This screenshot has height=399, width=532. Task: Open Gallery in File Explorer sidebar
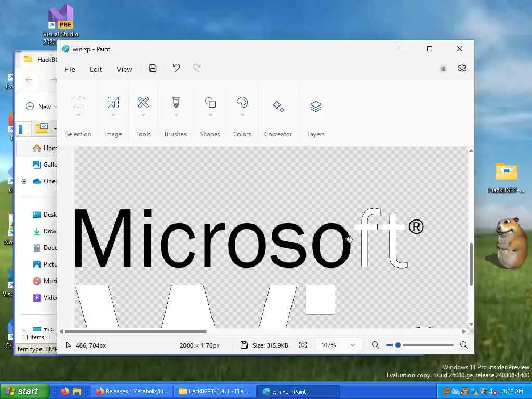coord(45,165)
